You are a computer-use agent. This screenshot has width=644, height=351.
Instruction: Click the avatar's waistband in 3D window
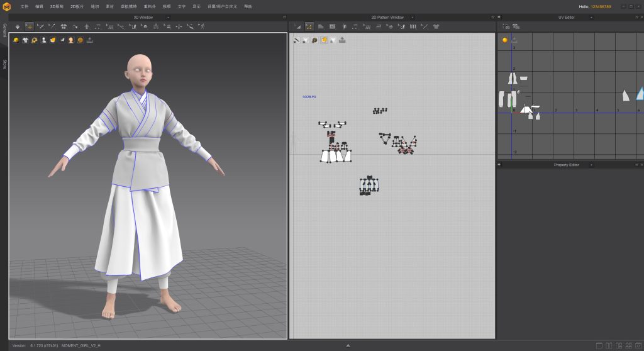[142, 145]
